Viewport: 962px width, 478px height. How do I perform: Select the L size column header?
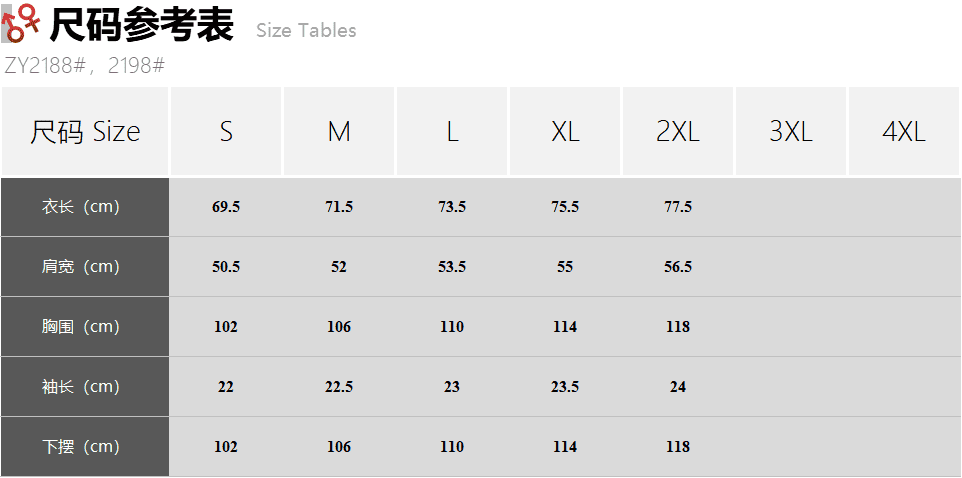452,132
